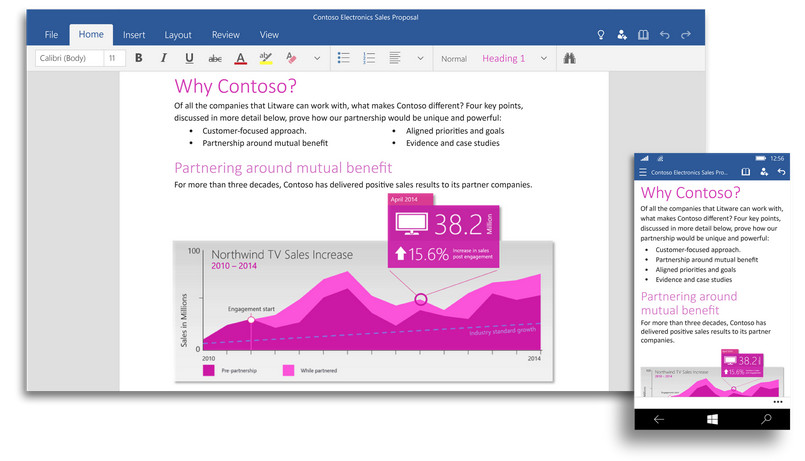Click the lightbulb Tell Me icon
805x461 pixels.
[601, 35]
